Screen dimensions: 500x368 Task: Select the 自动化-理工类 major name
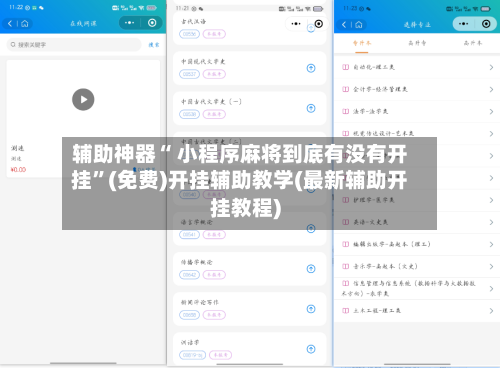tap(374, 67)
